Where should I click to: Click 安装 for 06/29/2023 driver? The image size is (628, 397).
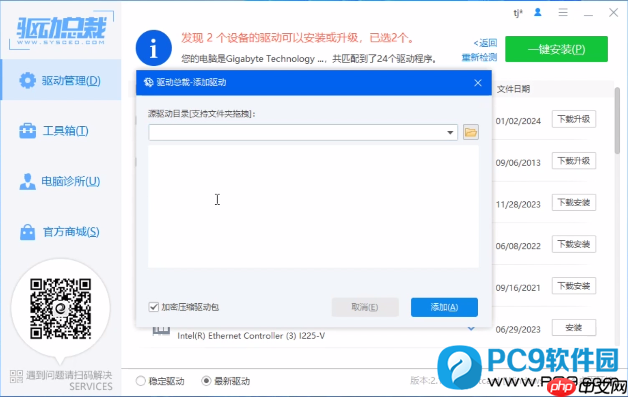(574, 328)
